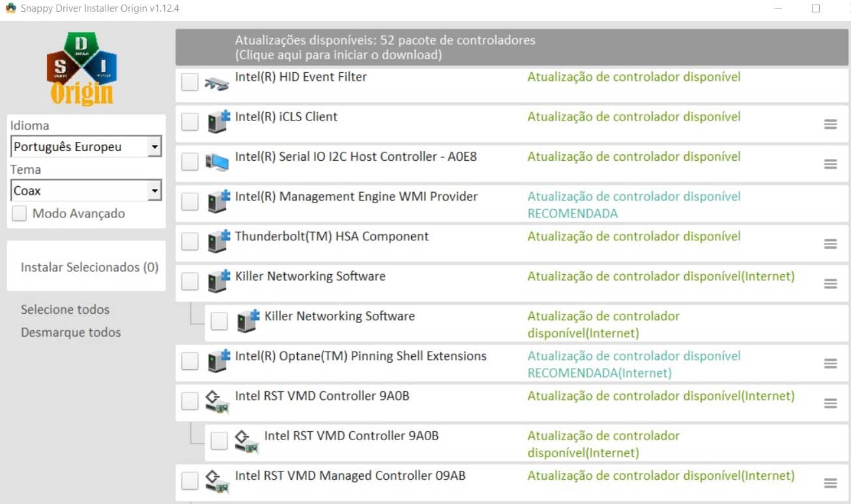Select Intel(R) Management Engine WMI Provider text

(x=356, y=196)
